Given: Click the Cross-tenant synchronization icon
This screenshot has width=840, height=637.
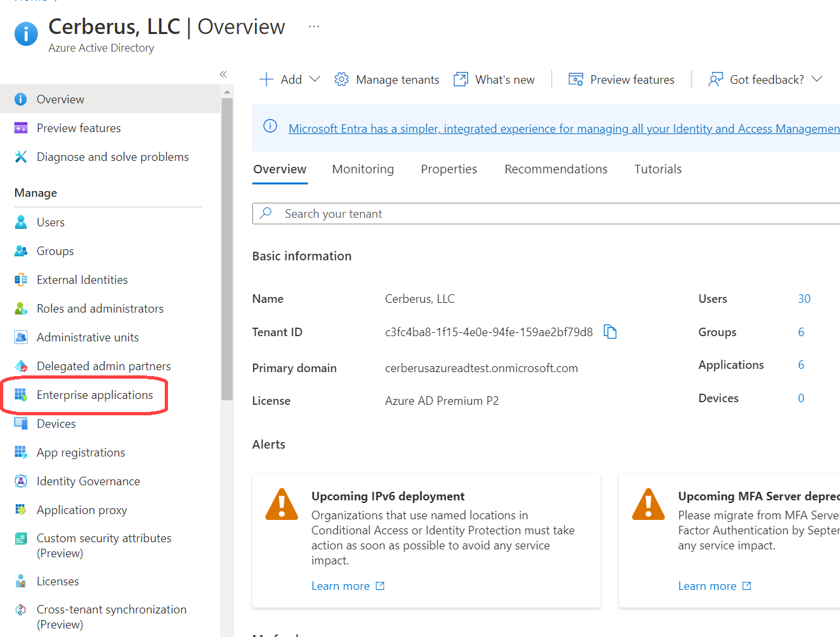Looking at the screenshot, I should pyautogui.click(x=21, y=610).
